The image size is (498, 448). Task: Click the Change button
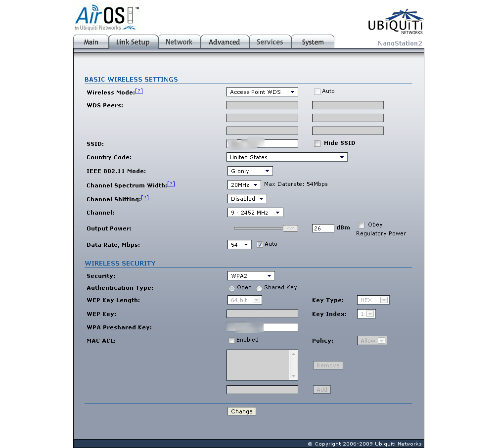242,411
